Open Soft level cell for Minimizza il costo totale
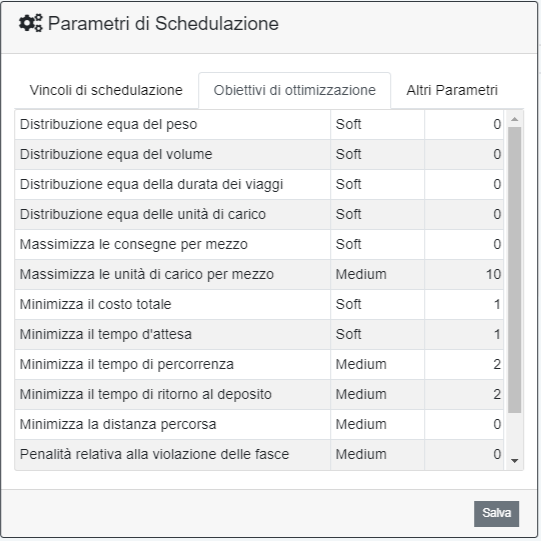This screenshot has height=541, width=541. pos(377,305)
